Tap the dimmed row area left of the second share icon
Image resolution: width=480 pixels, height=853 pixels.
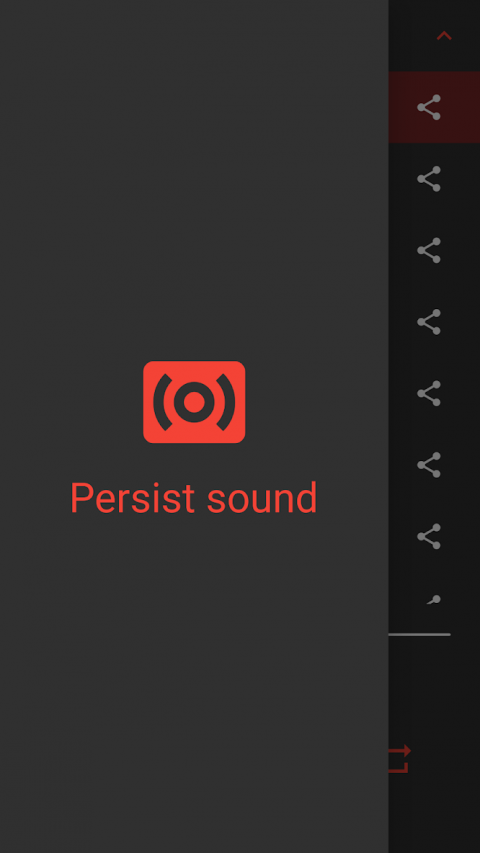[402, 179]
